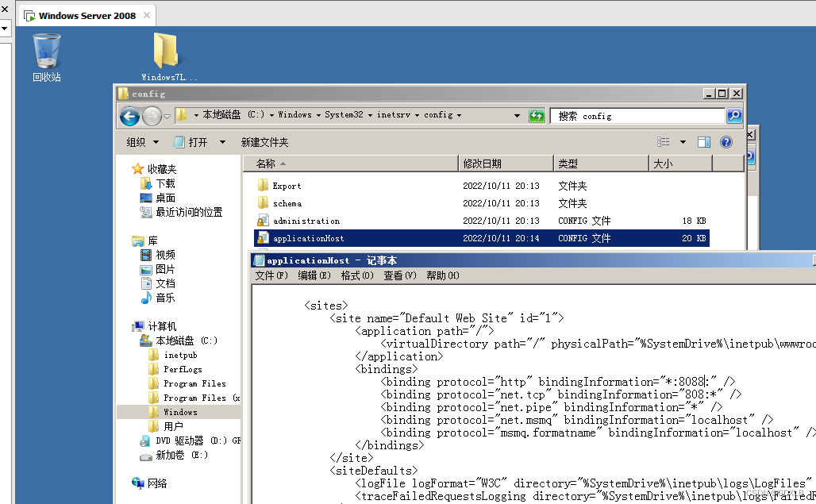Select 新加卷 (E:) drive in tree
816x504 pixels.
tap(182, 455)
